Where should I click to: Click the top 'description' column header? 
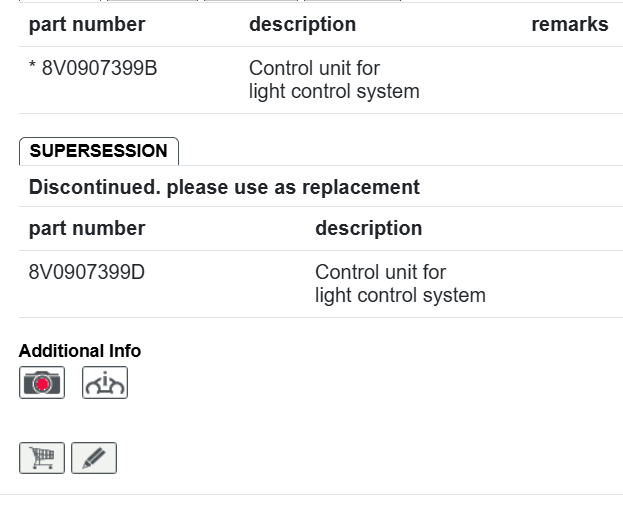(302, 25)
